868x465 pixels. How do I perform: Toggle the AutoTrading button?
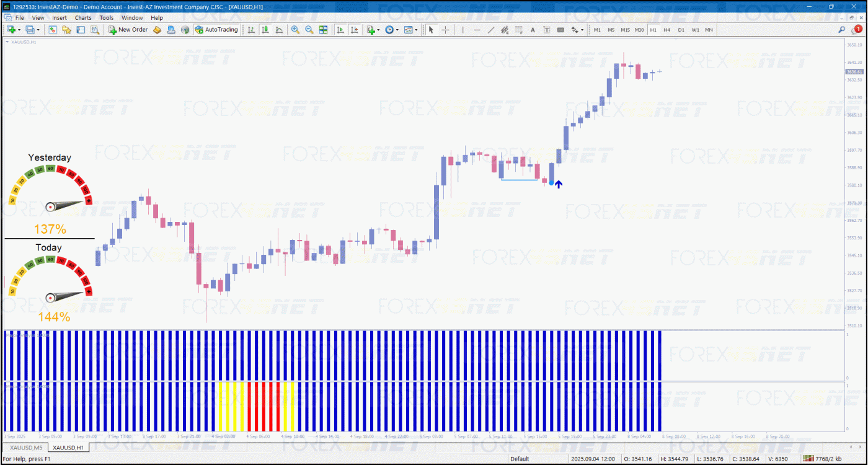[x=216, y=30]
